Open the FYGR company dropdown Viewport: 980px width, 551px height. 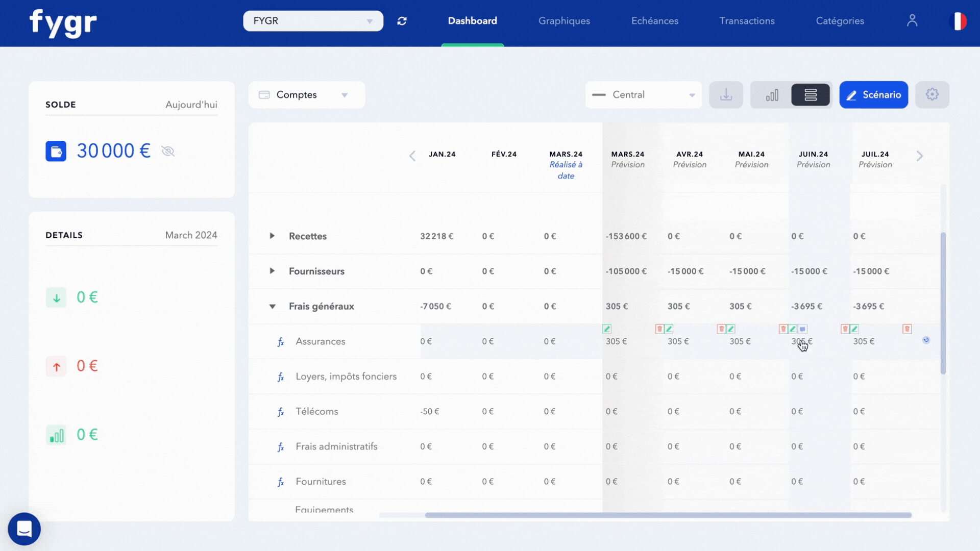313,21
